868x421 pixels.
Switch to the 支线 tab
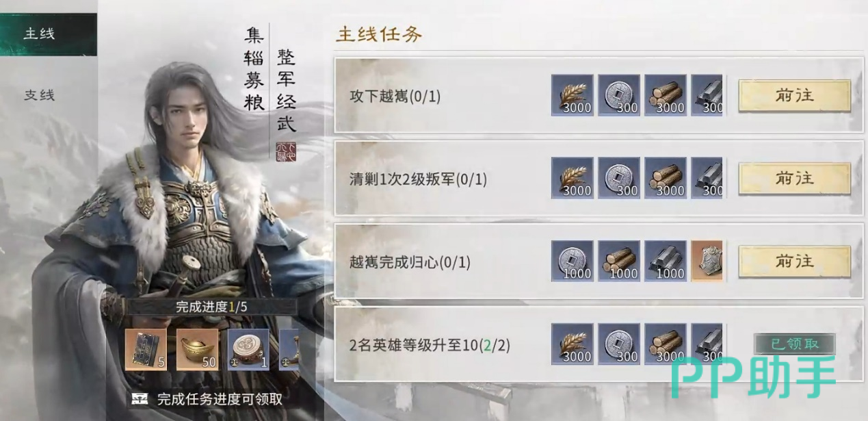tap(40, 95)
